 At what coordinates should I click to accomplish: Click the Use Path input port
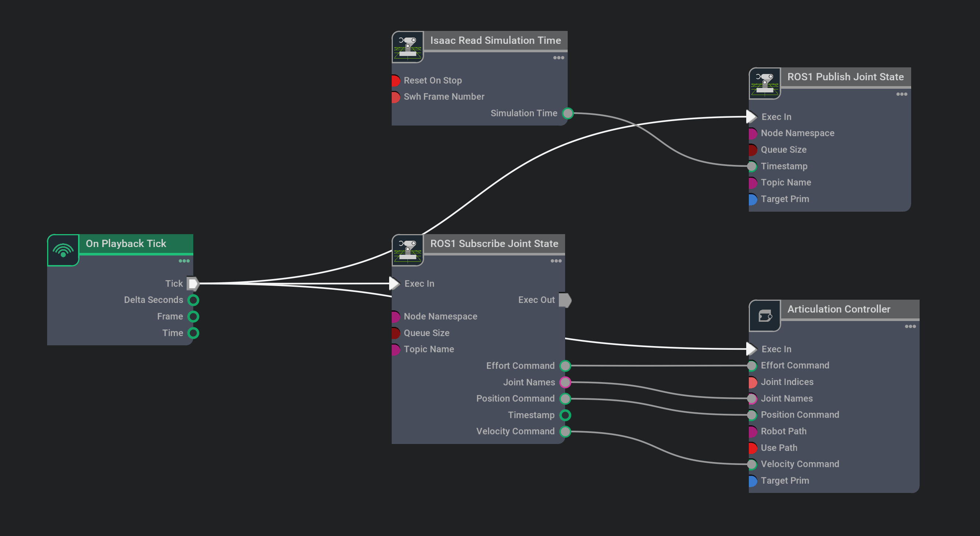(752, 448)
